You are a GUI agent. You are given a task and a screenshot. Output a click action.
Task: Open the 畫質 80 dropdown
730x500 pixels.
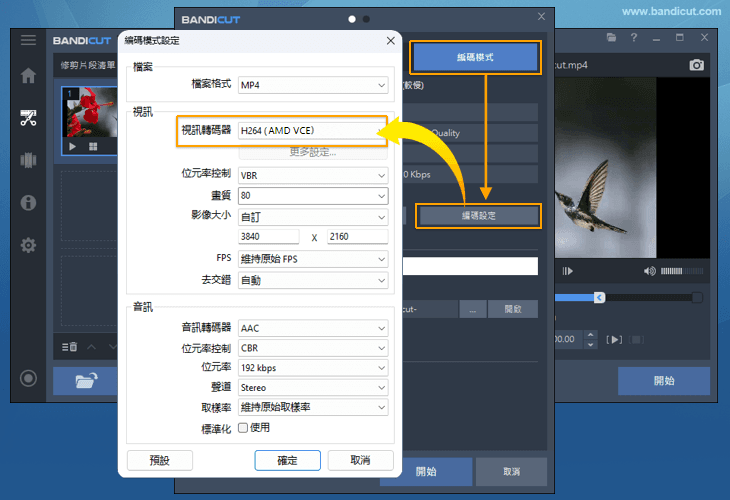(x=313, y=196)
